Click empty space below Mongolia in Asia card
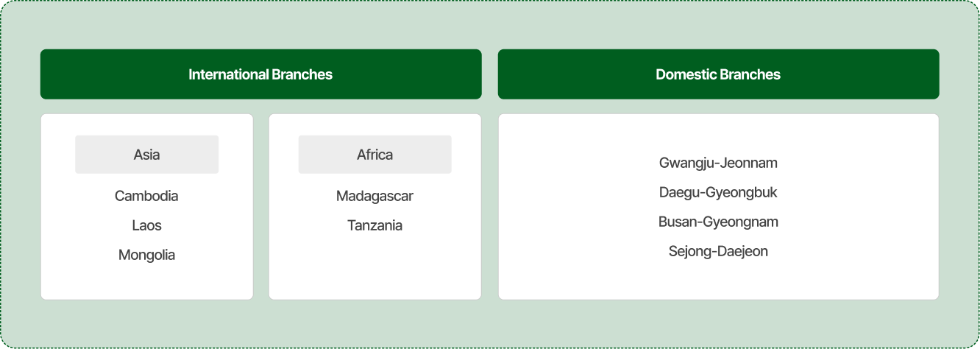Image resolution: width=980 pixels, height=349 pixels. pyautogui.click(x=146, y=282)
